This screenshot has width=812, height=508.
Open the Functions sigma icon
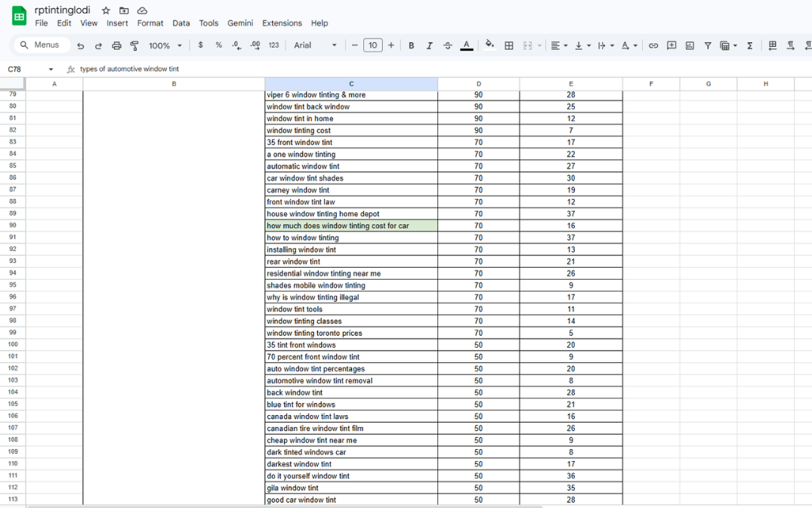tap(750, 45)
